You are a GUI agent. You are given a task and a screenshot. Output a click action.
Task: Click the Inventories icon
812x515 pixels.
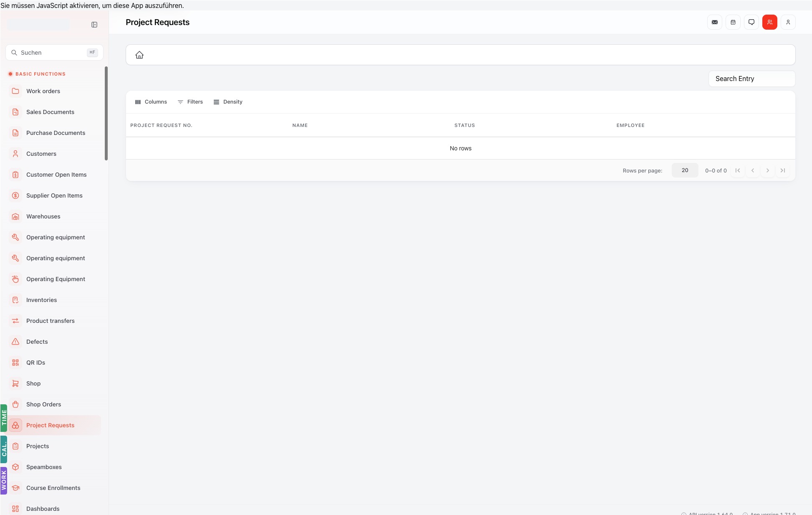coord(15,300)
